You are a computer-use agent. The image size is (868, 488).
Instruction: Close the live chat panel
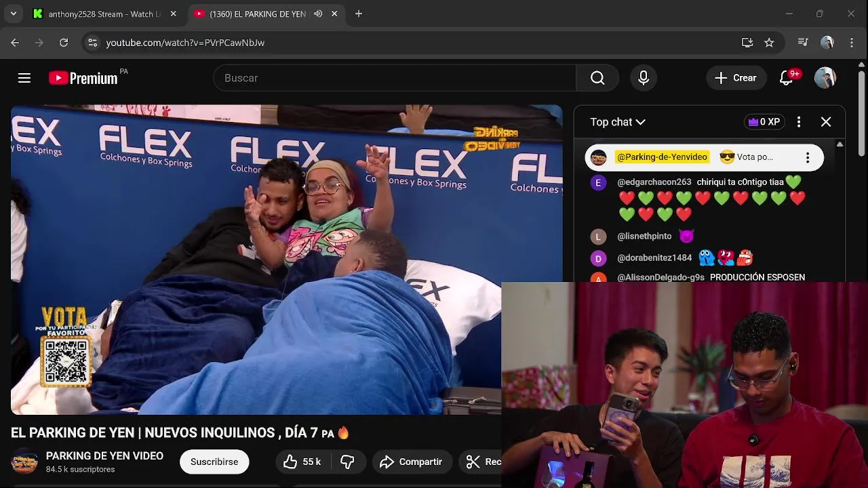point(826,122)
